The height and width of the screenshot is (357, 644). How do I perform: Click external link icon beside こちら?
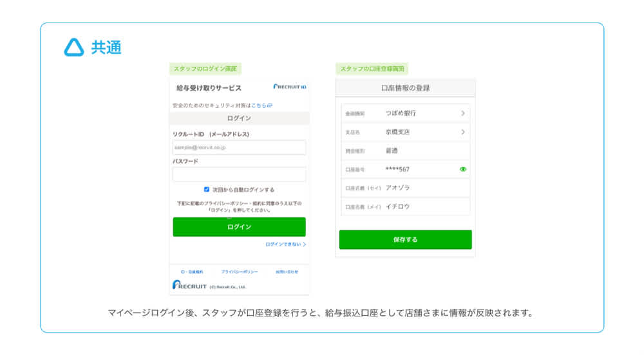[x=270, y=105]
